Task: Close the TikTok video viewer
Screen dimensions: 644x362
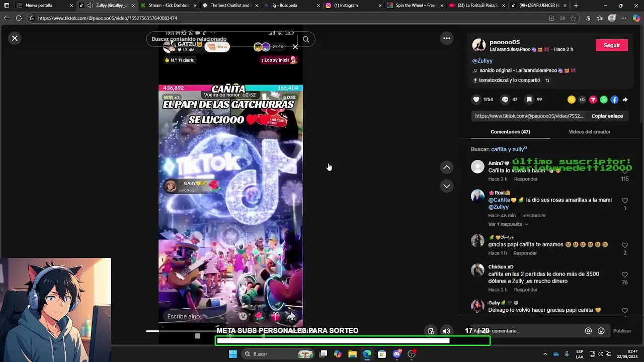Action: tap(15, 38)
